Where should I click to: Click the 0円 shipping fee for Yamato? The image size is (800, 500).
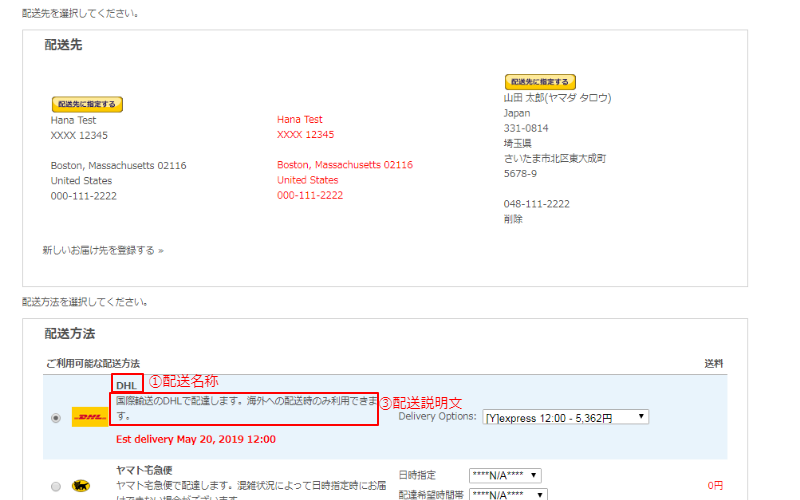pos(714,486)
